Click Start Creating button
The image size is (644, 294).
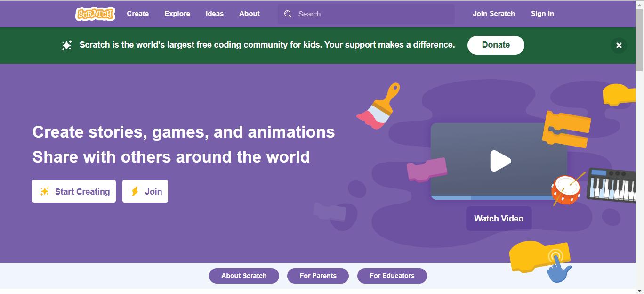(x=74, y=191)
